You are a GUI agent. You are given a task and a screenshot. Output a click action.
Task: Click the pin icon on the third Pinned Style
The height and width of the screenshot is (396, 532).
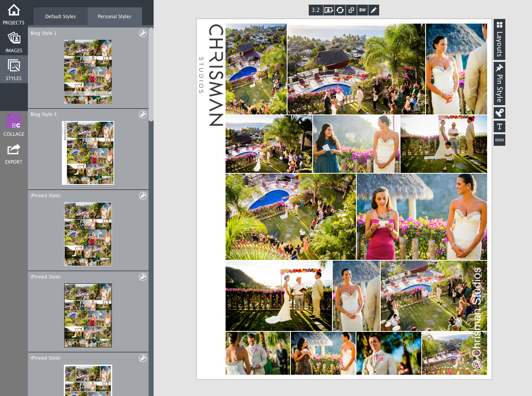(143, 358)
